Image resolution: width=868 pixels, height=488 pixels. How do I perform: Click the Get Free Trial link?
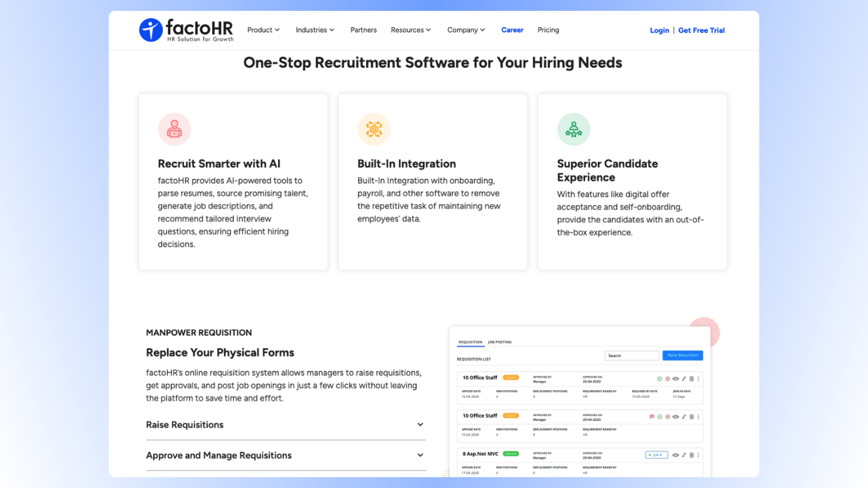coord(701,30)
